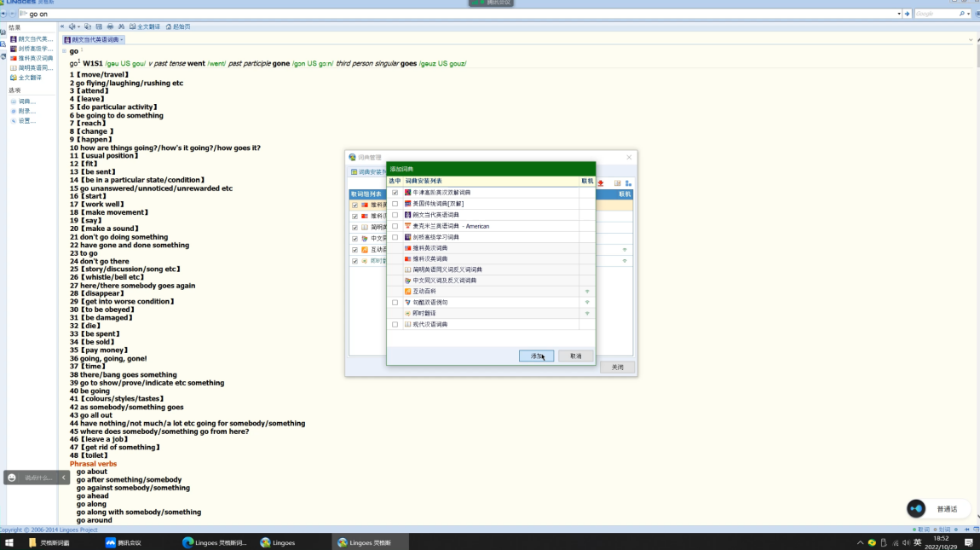The height and width of the screenshot is (550, 980).
Task: Tick the 现代汉语词典 checkbox
Action: click(x=395, y=325)
